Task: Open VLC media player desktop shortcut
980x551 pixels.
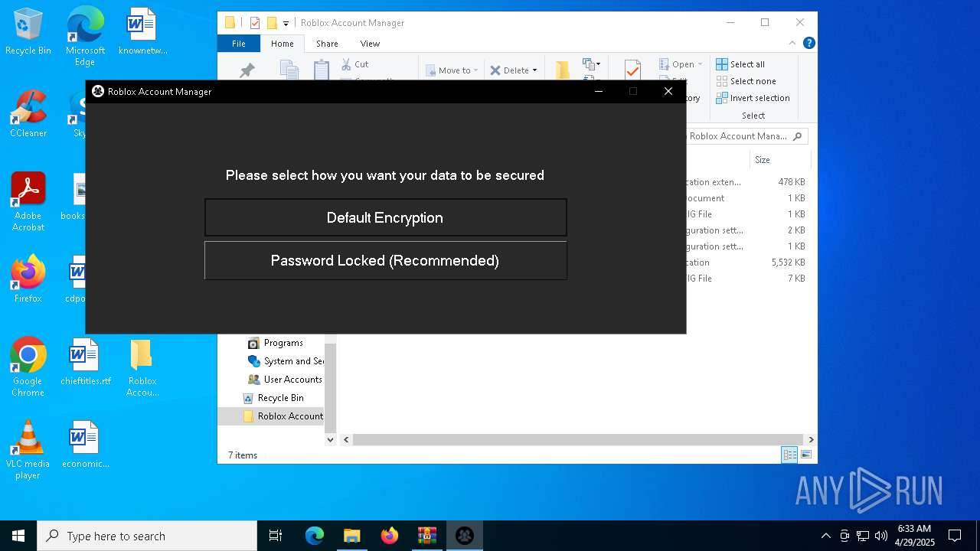Action: [28, 450]
